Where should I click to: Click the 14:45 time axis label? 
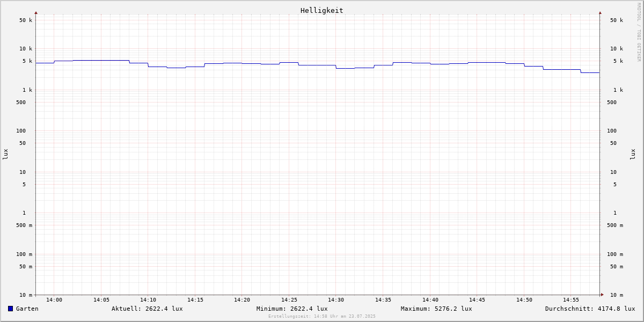[x=477, y=300]
